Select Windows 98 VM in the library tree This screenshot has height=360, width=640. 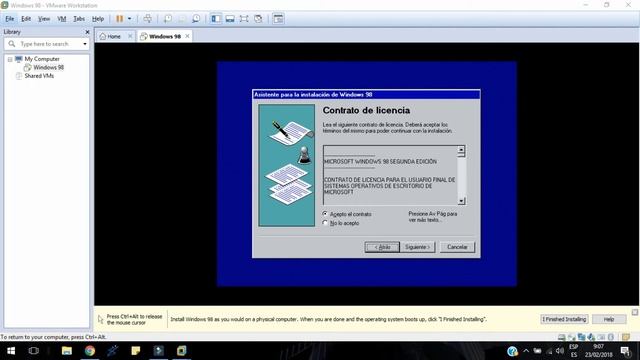click(48, 67)
